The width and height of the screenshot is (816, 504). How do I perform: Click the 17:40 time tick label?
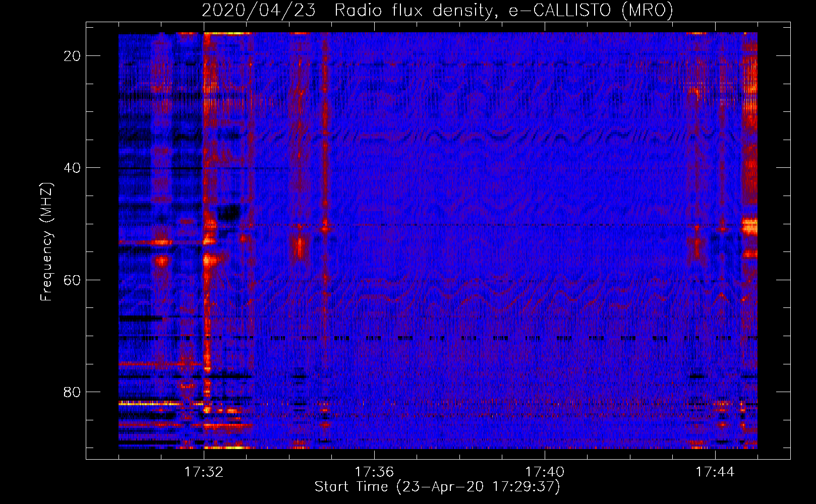click(545, 472)
